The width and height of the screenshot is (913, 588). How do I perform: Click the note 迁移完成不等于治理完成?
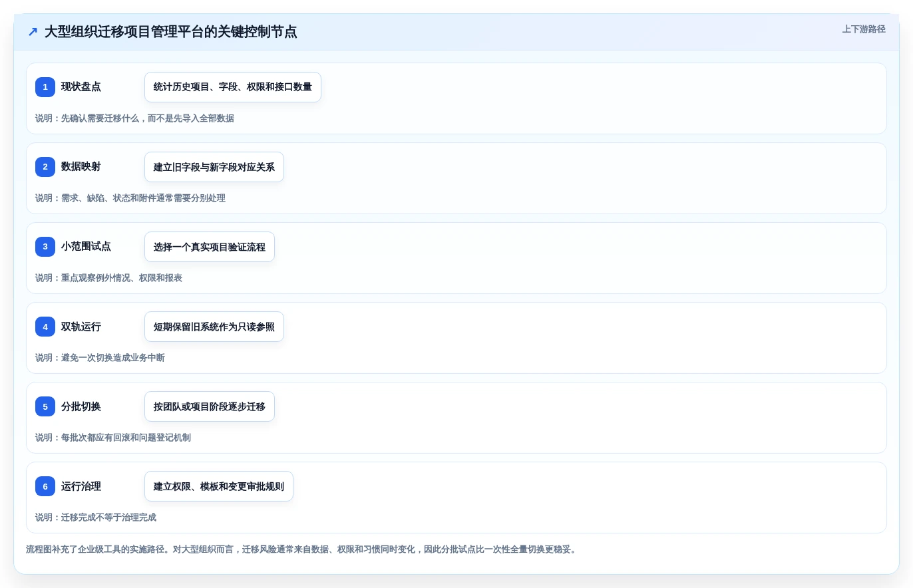point(96,517)
